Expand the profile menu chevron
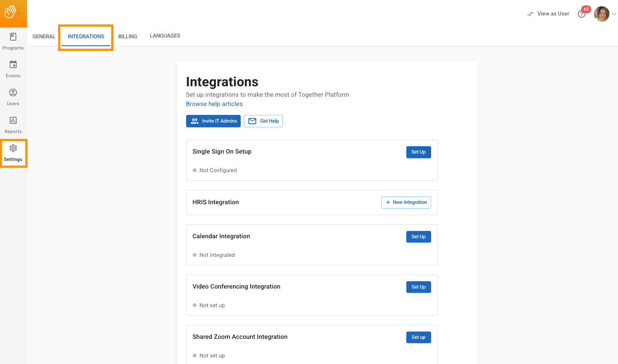This screenshot has width=618, height=364. click(614, 14)
